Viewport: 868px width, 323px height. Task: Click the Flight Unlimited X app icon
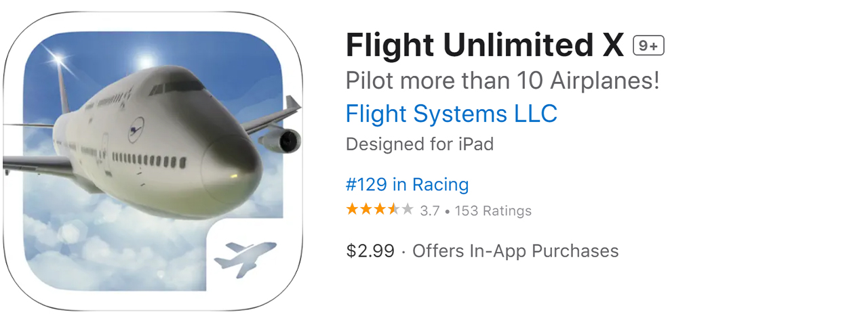[x=152, y=161]
